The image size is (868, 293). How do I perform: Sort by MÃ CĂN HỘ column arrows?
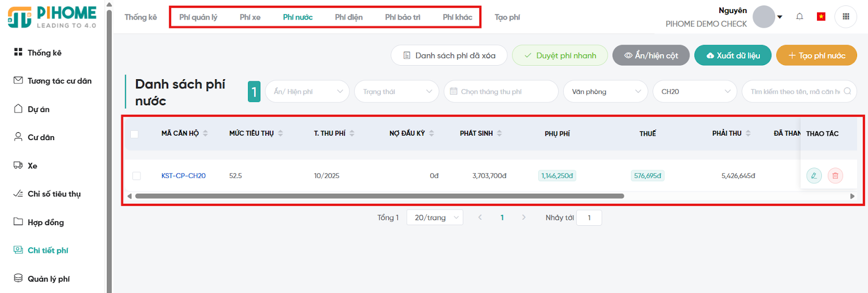(x=206, y=133)
